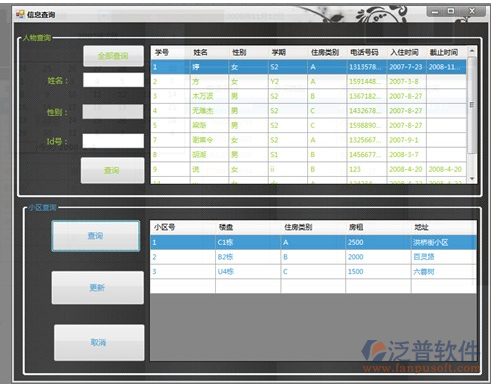Click 查询 button in 小区查询 section

(x=96, y=236)
